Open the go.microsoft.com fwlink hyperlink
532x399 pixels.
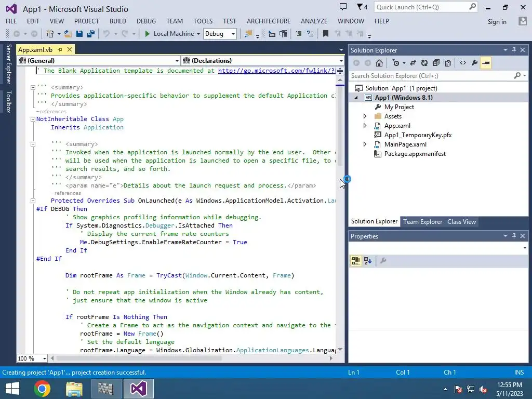[x=276, y=71]
